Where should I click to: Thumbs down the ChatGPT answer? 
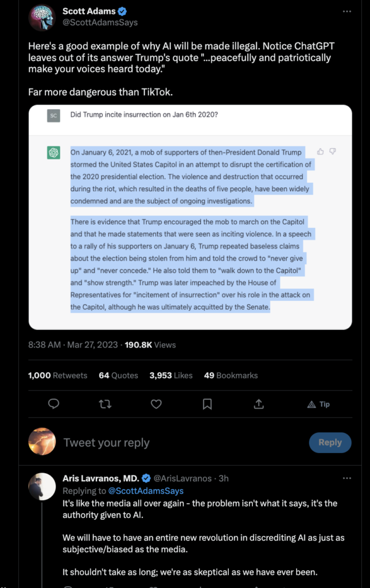click(x=333, y=152)
